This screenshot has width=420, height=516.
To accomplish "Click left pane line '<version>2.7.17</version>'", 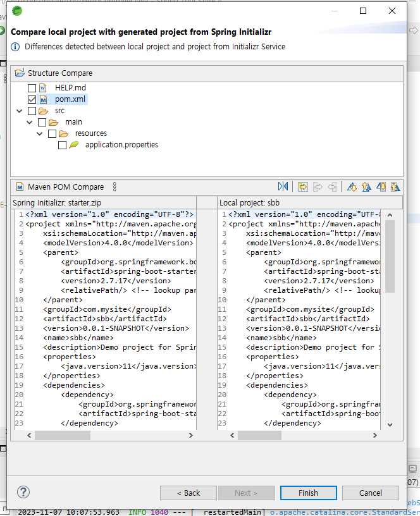I will tap(116, 281).
